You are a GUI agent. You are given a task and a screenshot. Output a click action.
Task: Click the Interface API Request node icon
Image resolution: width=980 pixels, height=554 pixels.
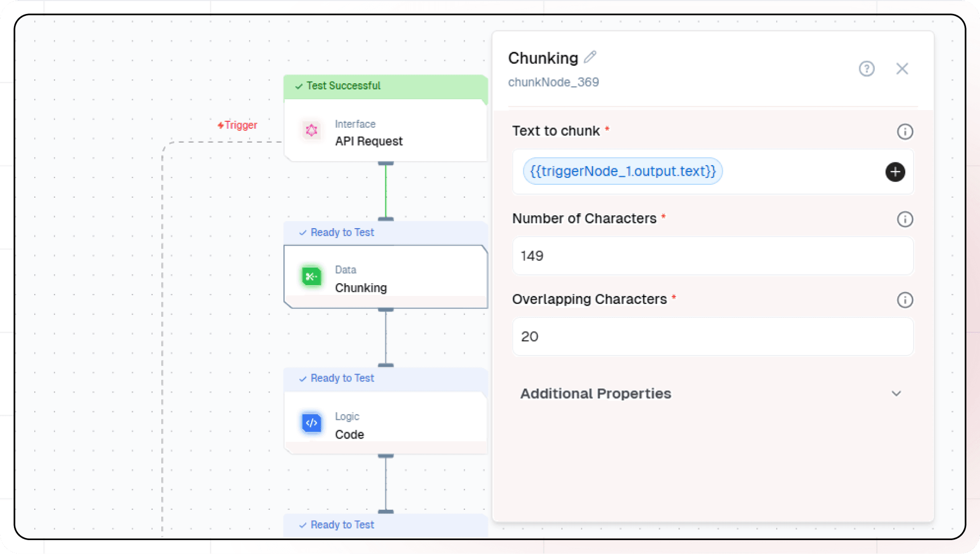[312, 130]
